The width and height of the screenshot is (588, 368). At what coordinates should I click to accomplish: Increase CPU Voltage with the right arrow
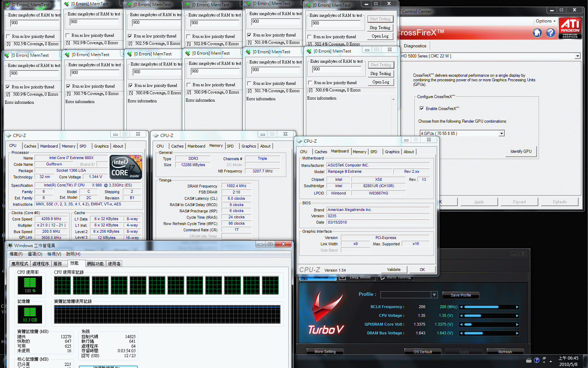[x=517, y=316]
